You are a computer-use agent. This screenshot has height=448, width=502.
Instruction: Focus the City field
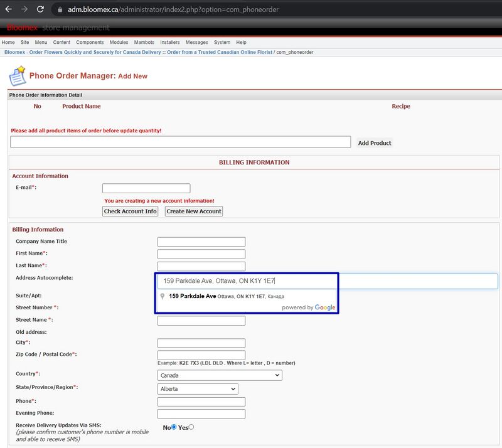point(201,343)
